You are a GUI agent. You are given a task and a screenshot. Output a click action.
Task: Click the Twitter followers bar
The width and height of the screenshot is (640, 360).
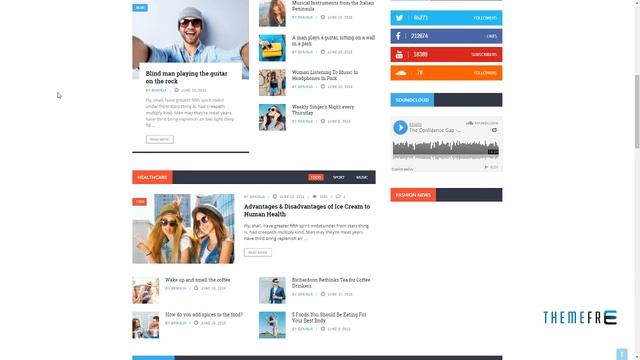447,18
